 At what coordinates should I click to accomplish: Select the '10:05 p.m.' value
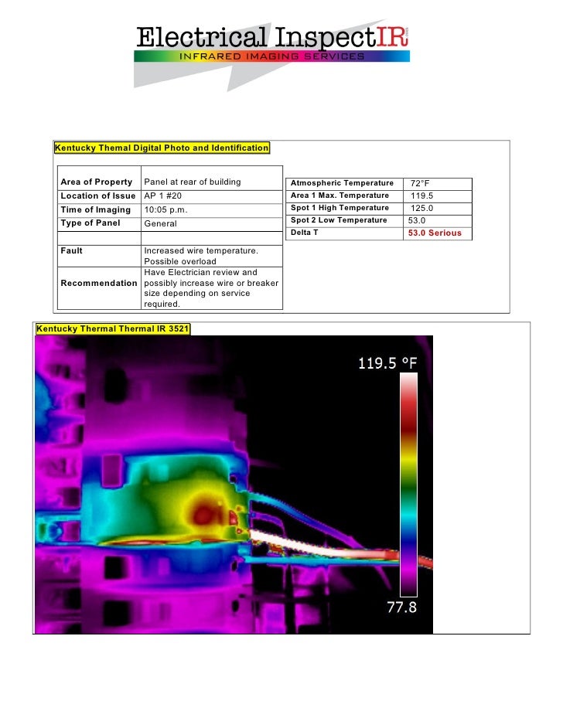[x=165, y=210]
